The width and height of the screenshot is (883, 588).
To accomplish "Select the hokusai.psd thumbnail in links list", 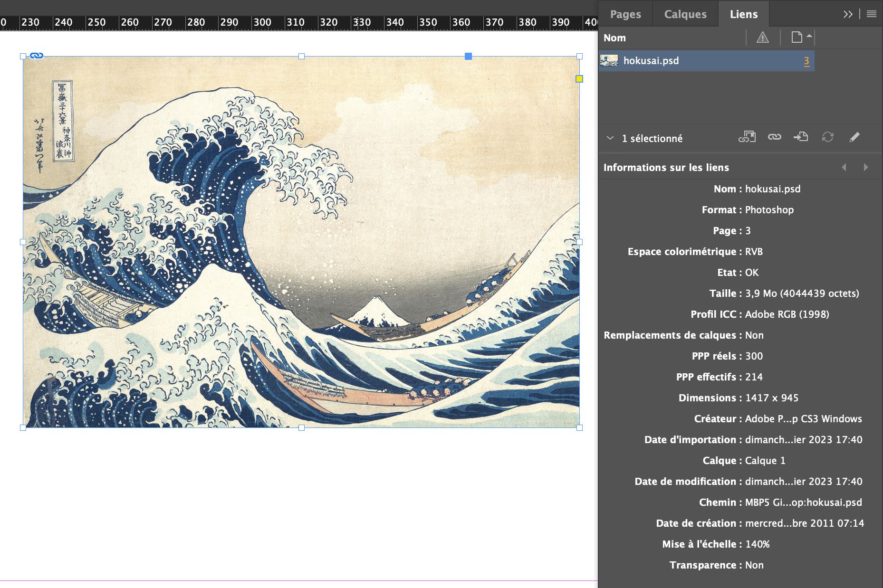I will coord(609,61).
